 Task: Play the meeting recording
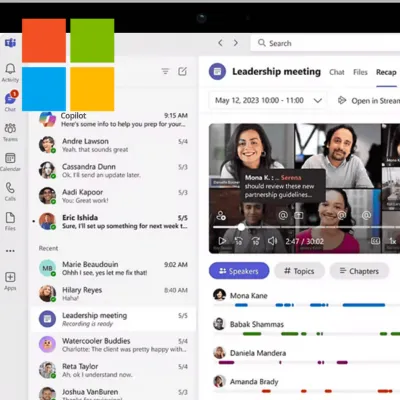[x=222, y=241]
